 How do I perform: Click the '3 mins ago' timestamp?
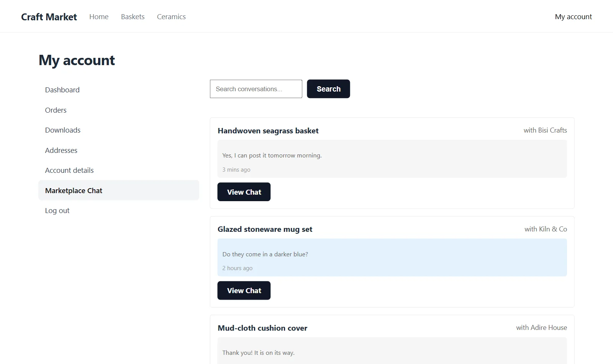click(x=236, y=170)
